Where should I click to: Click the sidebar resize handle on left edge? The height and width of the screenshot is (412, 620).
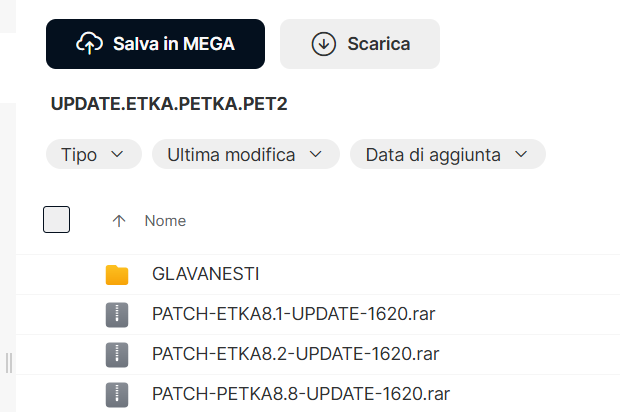coord(10,362)
